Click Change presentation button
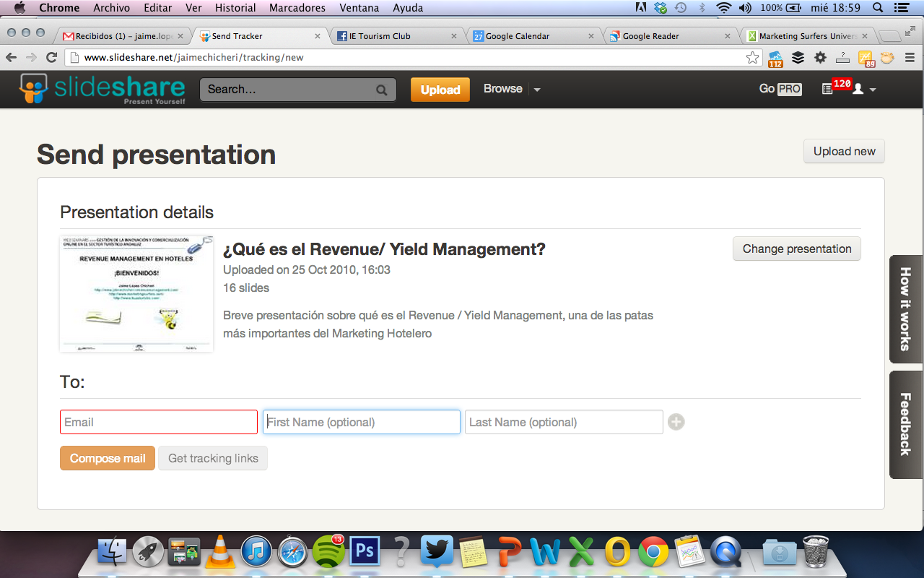The width and height of the screenshot is (924, 578). 797,249
